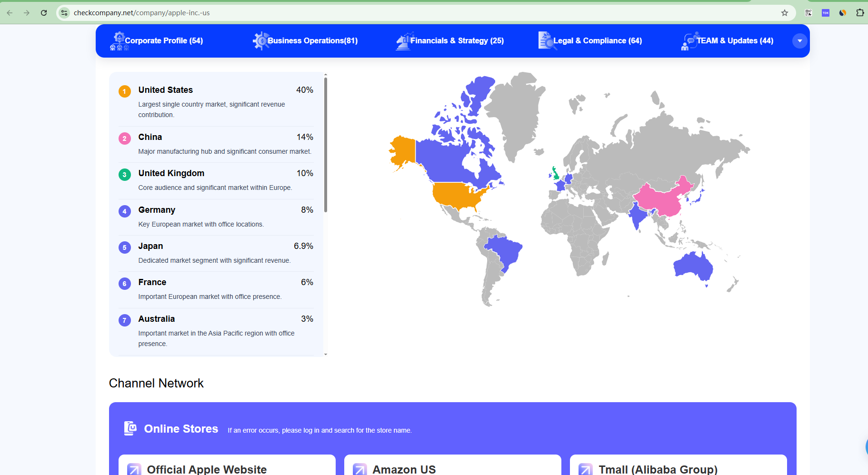Click the QR code extension icon

(x=808, y=13)
